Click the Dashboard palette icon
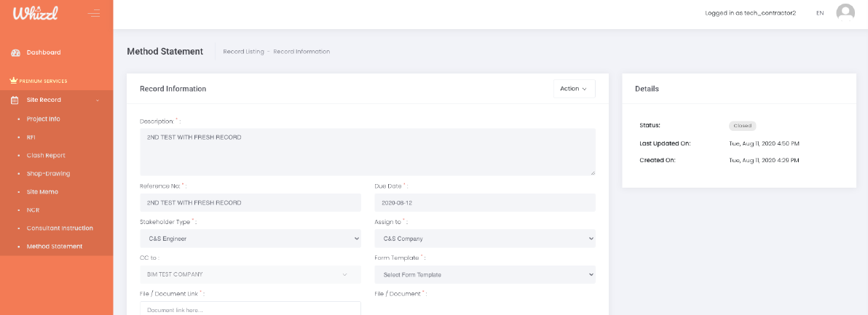This screenshot has width=868, height=315. [x=15, y=52]
